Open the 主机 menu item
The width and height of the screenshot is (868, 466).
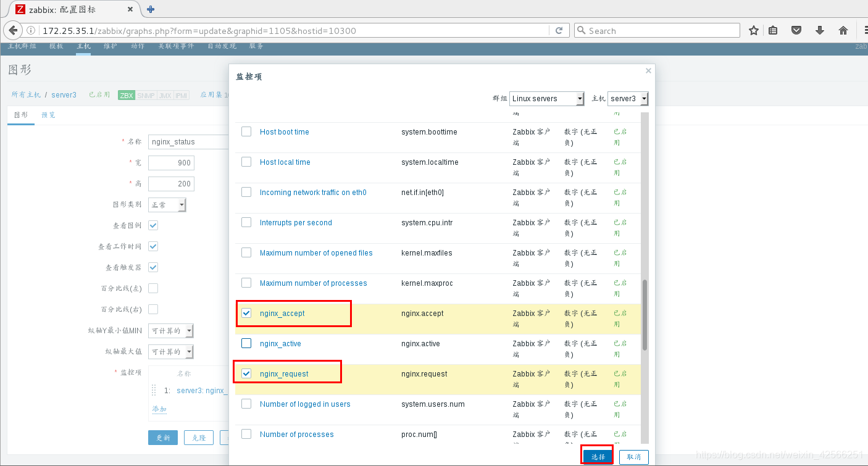(83, 47)
